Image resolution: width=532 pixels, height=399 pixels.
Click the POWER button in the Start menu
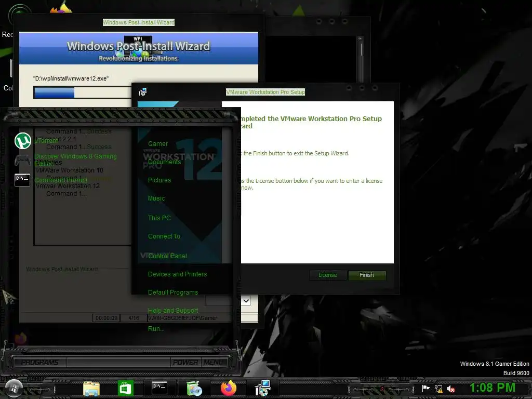[x=185, y=362]
